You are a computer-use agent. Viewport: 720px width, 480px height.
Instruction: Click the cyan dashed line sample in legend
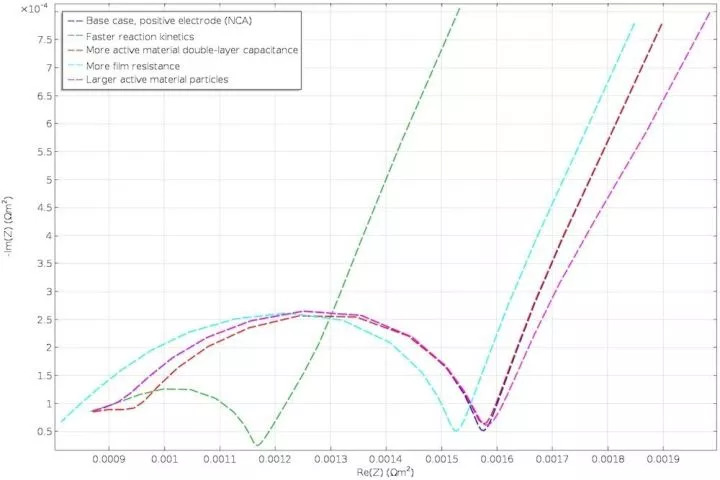(x=73, y=64)
